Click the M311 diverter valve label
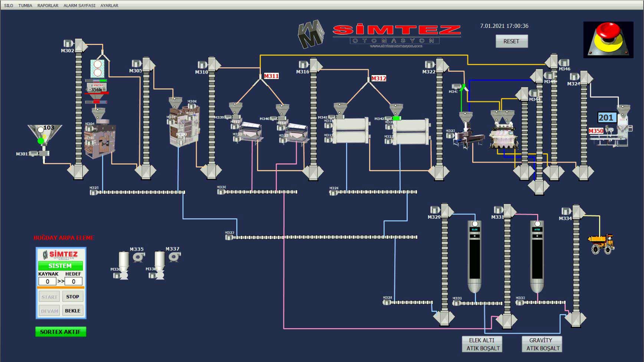Screen dimensions: 644x362 271,76
